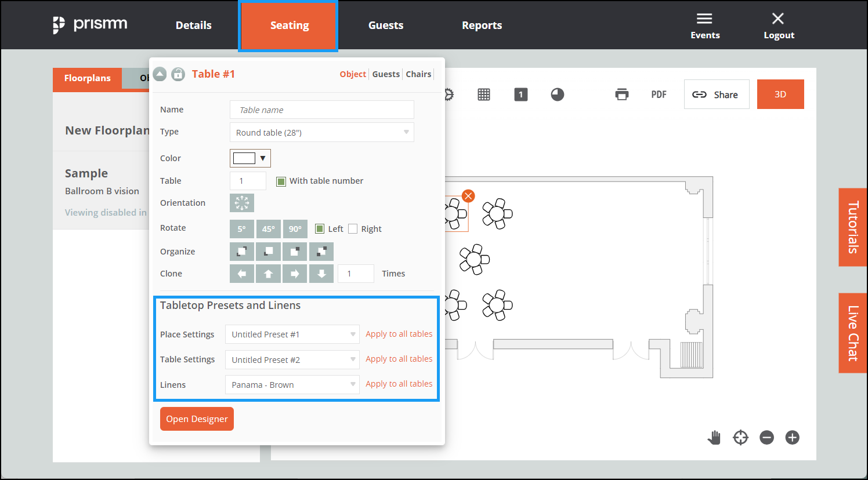This screenshot has height=480, width=868.
Task: Toggle the padlock icon beside Table #1
Action: (178, 74)
